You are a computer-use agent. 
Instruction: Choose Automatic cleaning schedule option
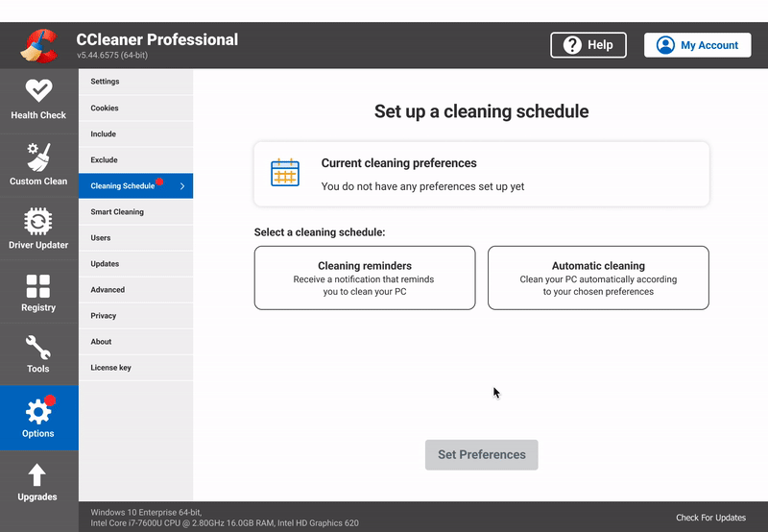598,278
